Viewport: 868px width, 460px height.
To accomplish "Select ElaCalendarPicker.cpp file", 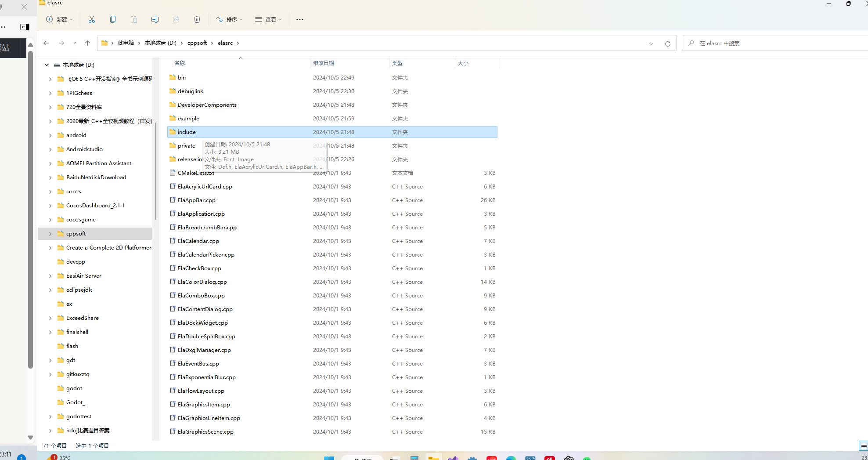I will coord(206,254).
